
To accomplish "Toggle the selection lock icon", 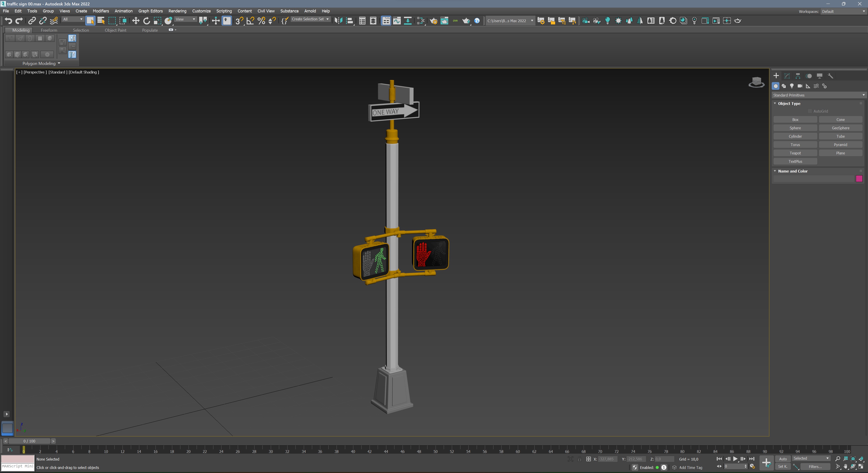I will (x=579, y=459).
